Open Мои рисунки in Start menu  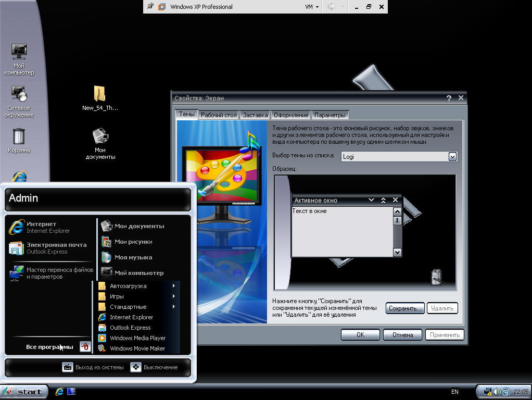[127, 242]
